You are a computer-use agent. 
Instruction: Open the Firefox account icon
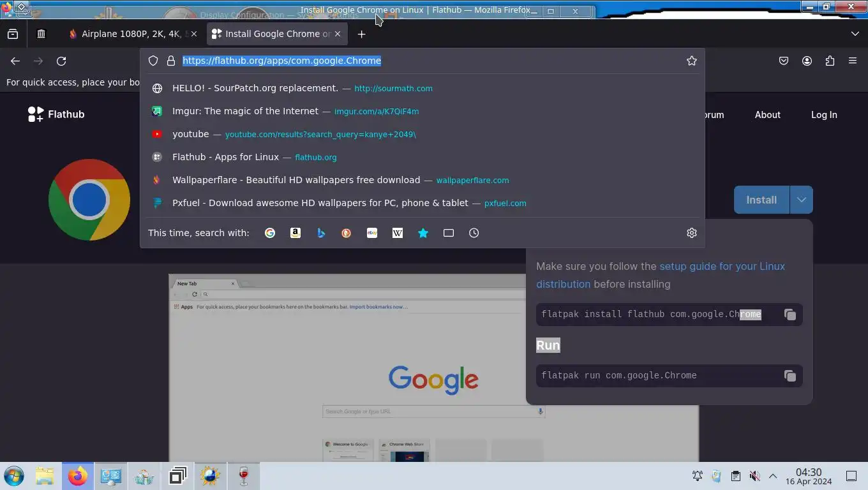click(807, 61)
